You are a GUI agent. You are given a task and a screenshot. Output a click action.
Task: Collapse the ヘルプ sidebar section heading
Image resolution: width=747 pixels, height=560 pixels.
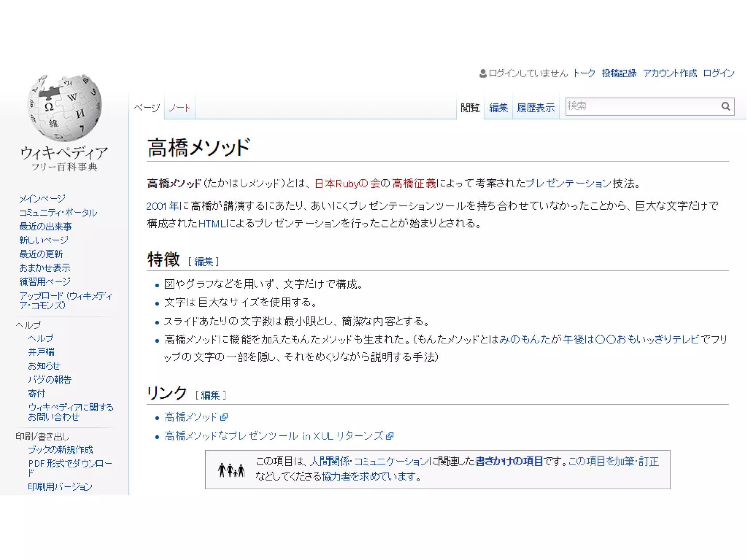(28, 325)
